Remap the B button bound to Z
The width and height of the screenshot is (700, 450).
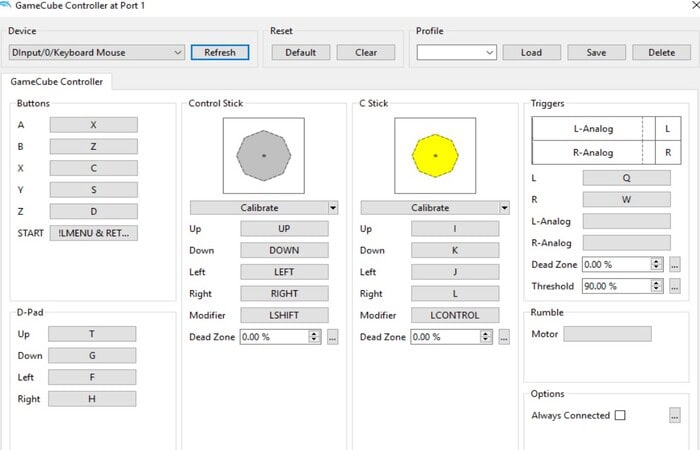[x=94, y=147]
